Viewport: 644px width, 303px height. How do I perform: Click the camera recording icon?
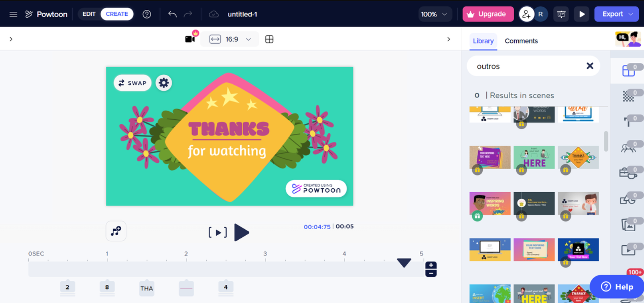pos(190,39)
